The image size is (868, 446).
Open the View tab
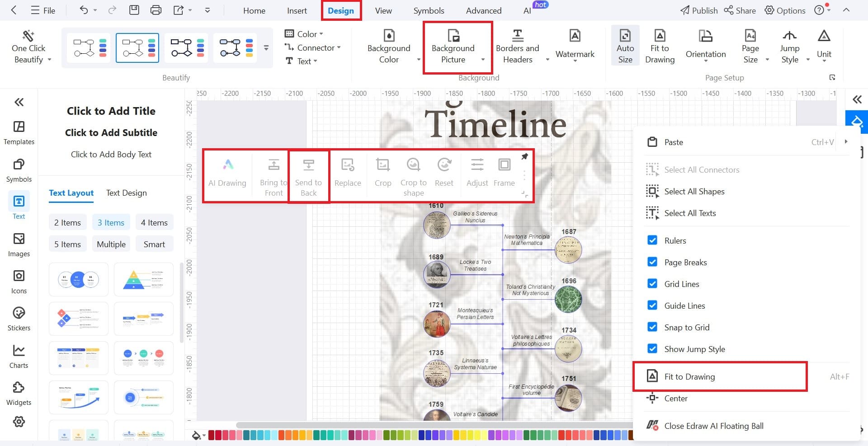tap(383, 10)
